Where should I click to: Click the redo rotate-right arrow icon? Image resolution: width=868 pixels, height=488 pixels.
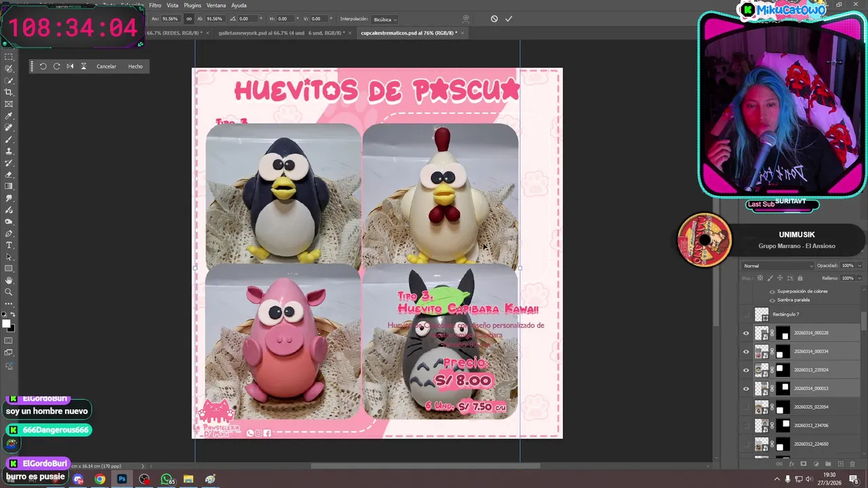click(x=56, y=66)
